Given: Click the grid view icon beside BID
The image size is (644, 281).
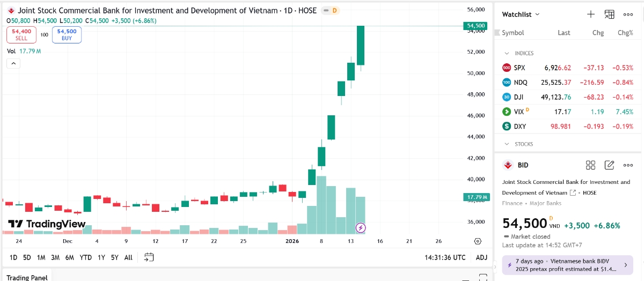Looking at the screenshot, I should 590,165.
